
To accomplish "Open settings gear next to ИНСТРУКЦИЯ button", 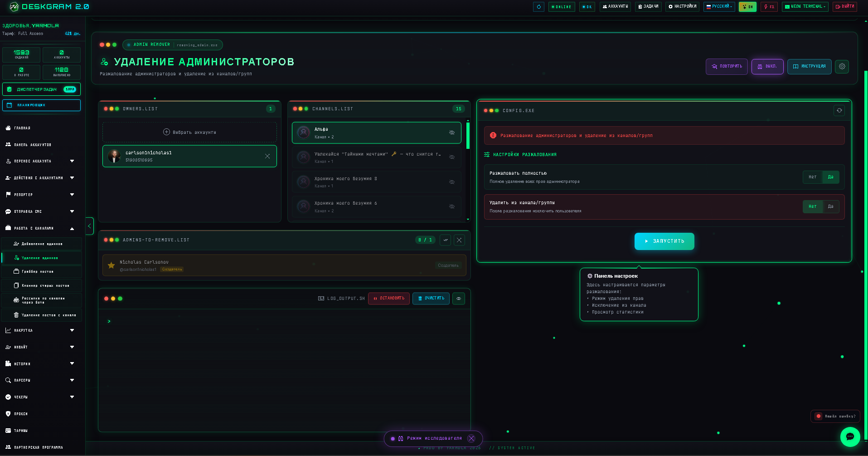I will tap(842, 66).
